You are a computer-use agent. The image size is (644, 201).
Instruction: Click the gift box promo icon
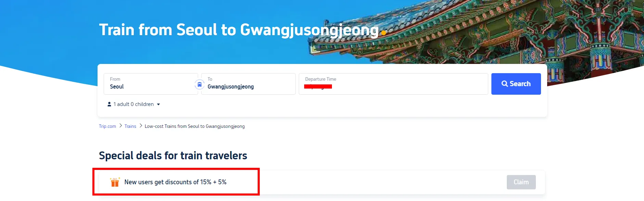[115, 182]
